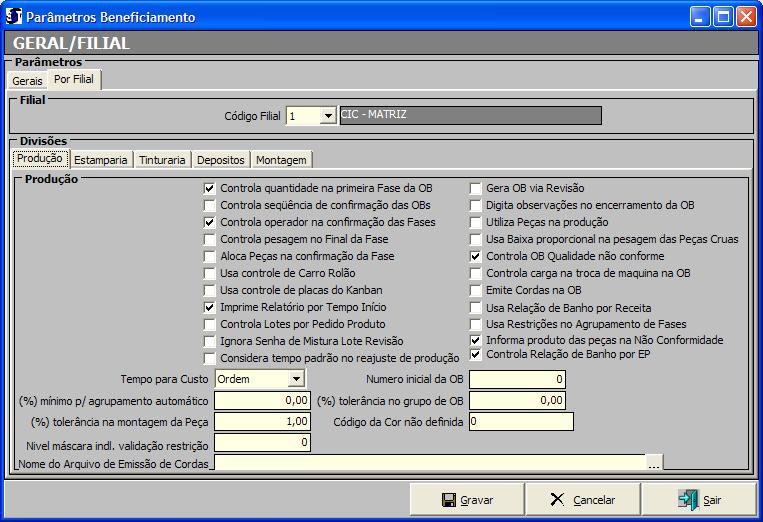
Task: Click the browse ellipsis button for Arquivo de Cordas
Action: click(x=654, y=462)
